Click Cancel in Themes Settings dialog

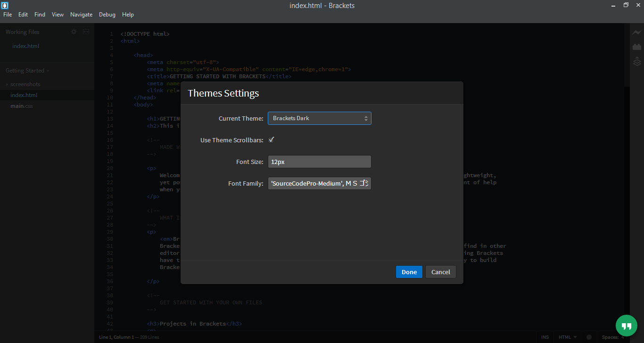[x=440, y=272]
